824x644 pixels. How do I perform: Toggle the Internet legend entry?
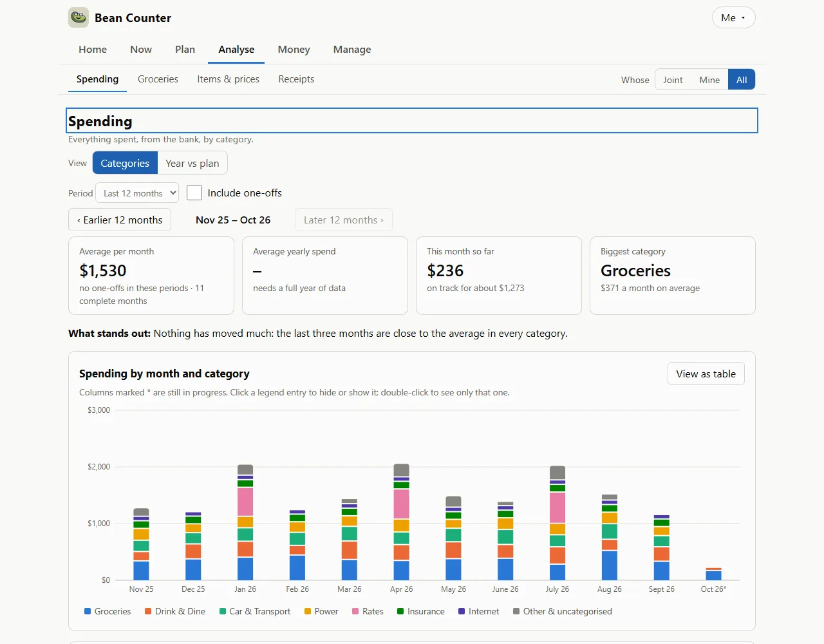click(479, 611)
